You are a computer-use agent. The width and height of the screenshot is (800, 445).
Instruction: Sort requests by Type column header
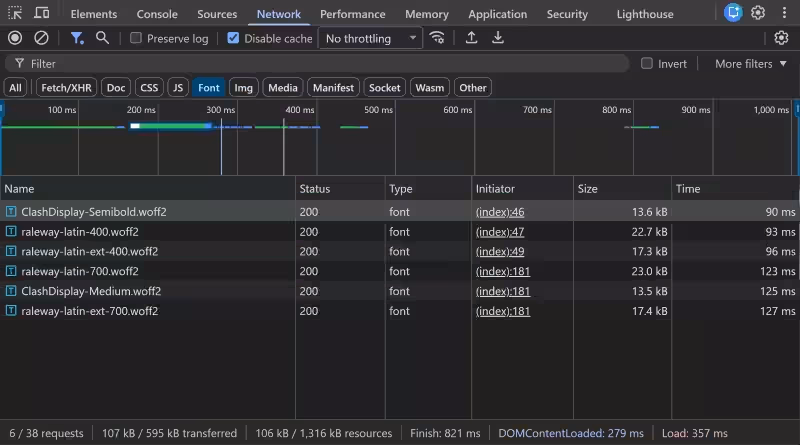click(x=428, y=189)
